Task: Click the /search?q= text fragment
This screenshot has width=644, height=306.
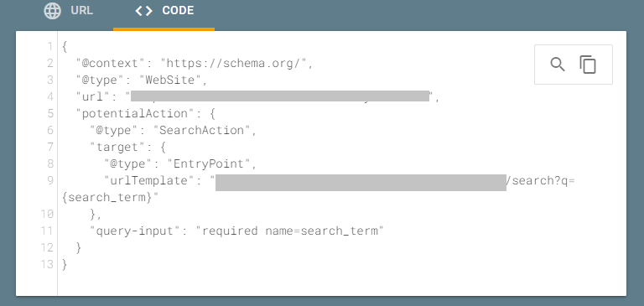Action: tap(540, 180)
